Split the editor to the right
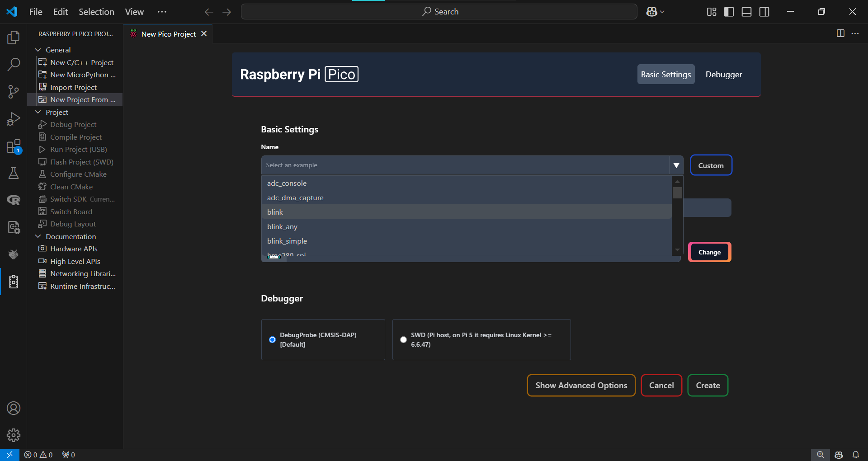Image resolution: width=868 pixels, height=461 pixels. tap(840, 33)
